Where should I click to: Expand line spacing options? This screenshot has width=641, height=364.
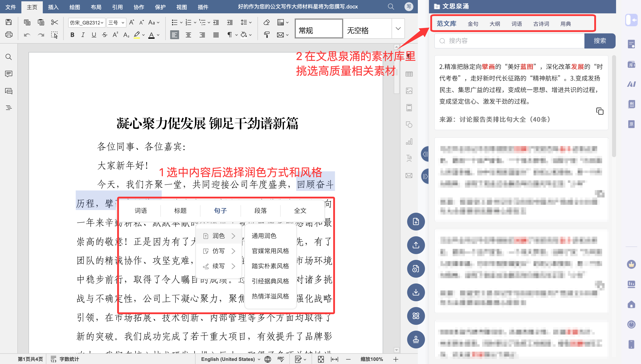point(250,22)
